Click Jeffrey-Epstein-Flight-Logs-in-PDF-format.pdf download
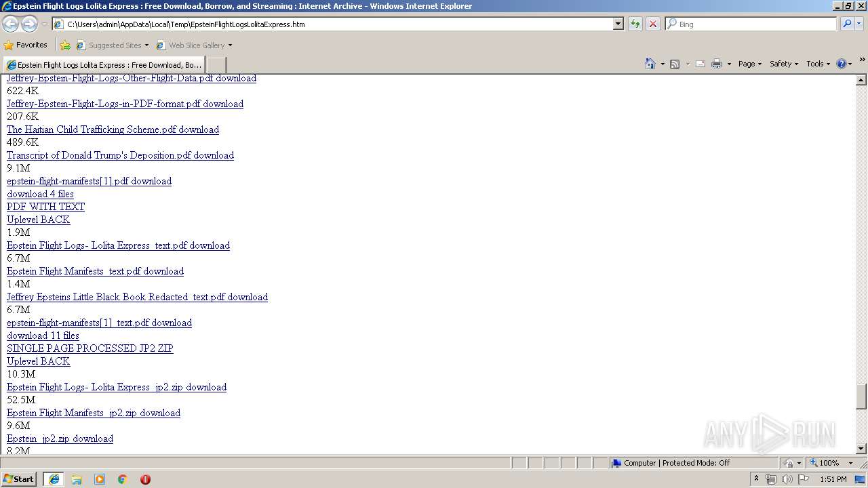The width and height of the screenshot is (868, 488). pyautogui.click(x=125, y=104)
